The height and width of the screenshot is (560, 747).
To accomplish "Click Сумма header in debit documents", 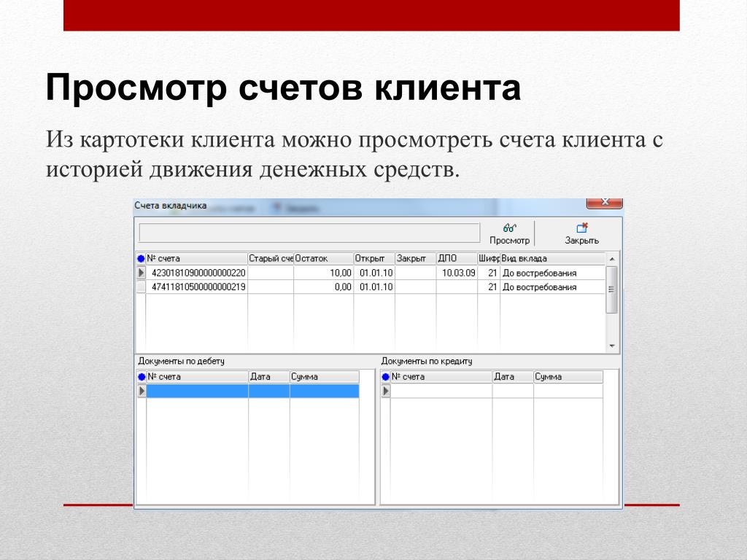I will pyautogui.click(x=325, y=377).
